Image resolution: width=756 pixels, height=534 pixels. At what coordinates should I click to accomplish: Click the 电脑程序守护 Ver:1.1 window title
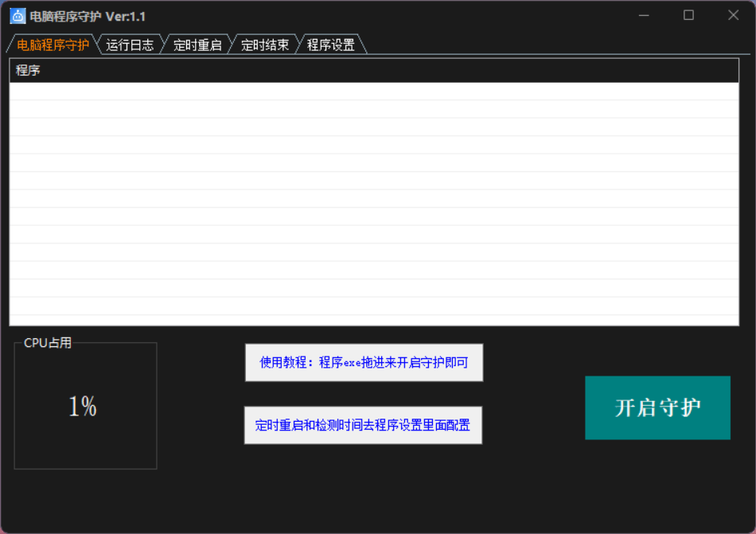click(88, 17)
